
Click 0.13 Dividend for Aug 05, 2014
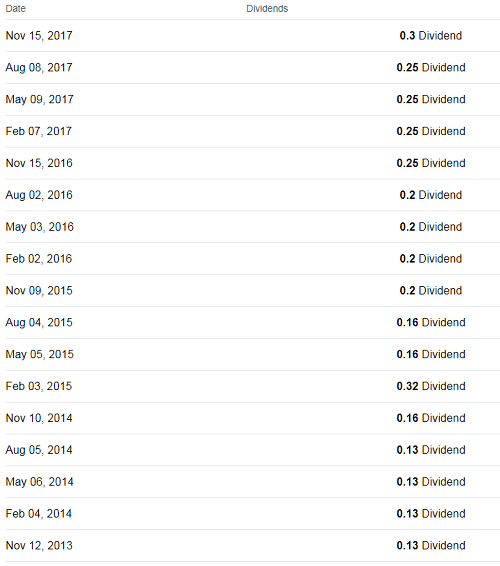pyautogui.click(x=430, y=450)
